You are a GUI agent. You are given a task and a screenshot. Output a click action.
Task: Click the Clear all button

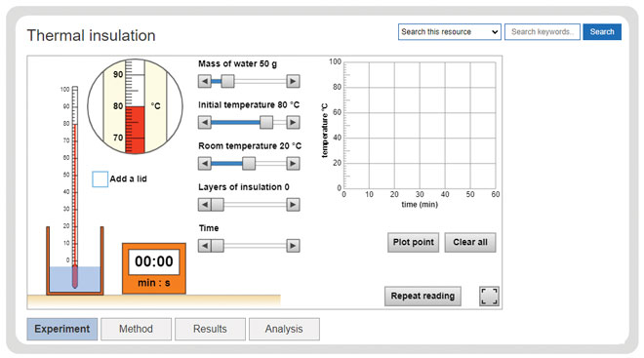click(x=470, y=242)
